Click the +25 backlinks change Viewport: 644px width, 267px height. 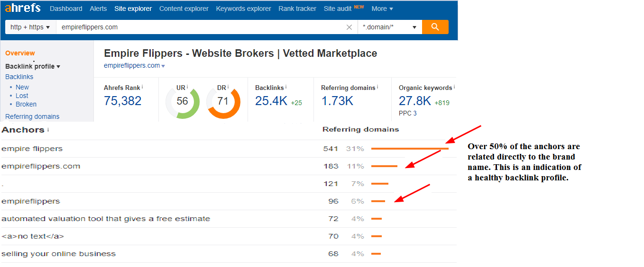pyautogui.click(x=296, y=103)
